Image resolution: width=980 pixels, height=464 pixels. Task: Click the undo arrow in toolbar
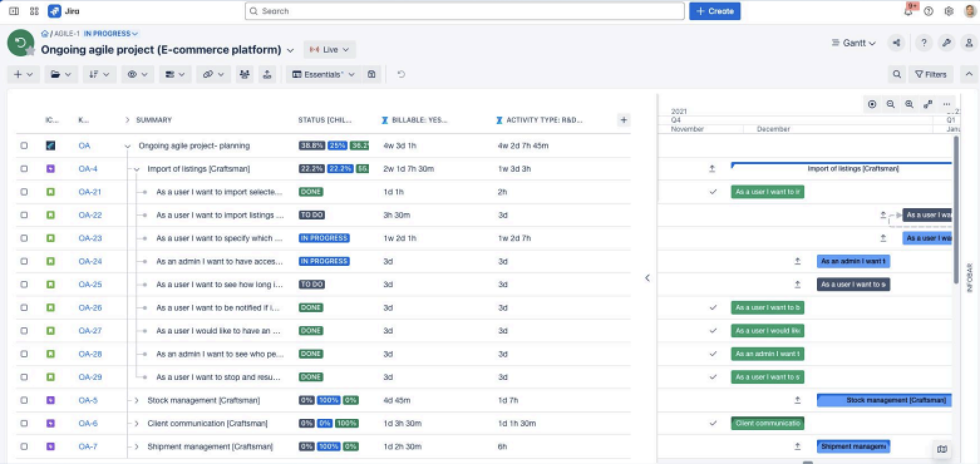(402, 74)
